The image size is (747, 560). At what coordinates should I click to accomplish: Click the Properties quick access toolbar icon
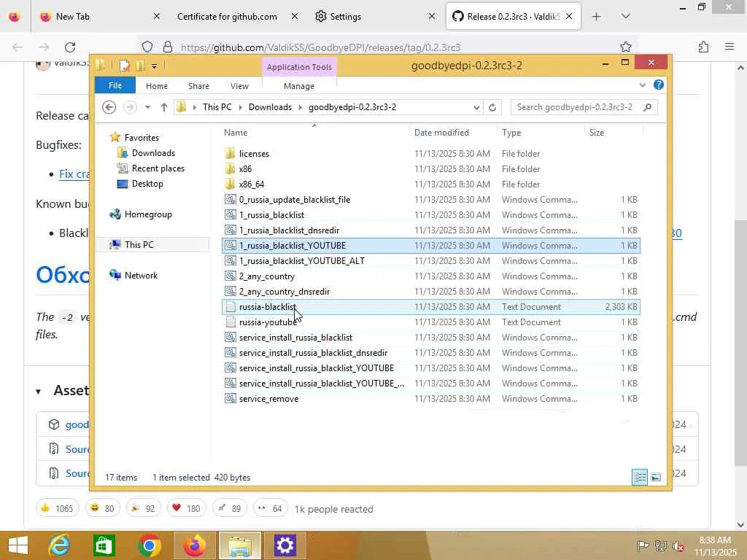(124, 65)
